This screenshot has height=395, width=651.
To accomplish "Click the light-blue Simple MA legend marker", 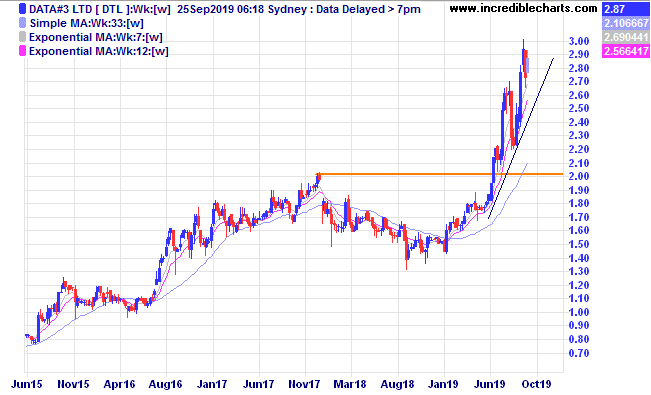I will (x=22, y=23).
